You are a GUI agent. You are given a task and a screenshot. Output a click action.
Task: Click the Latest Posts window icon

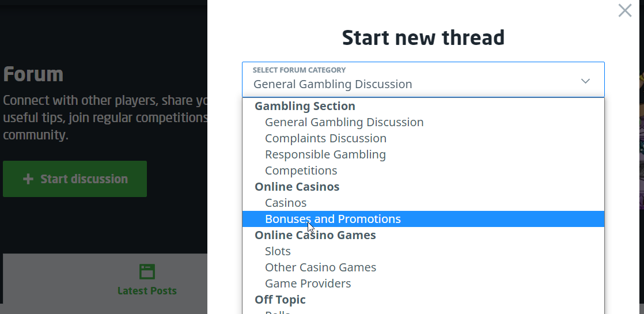coord(147,272)
